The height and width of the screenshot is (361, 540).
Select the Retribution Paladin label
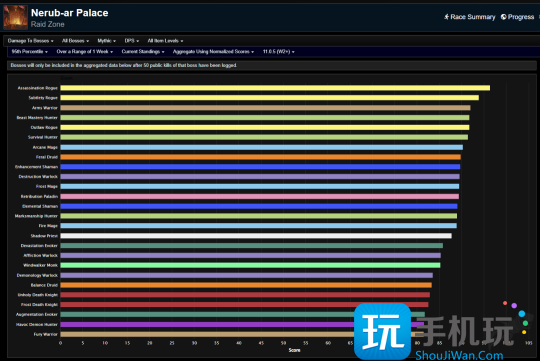(39, 196)
